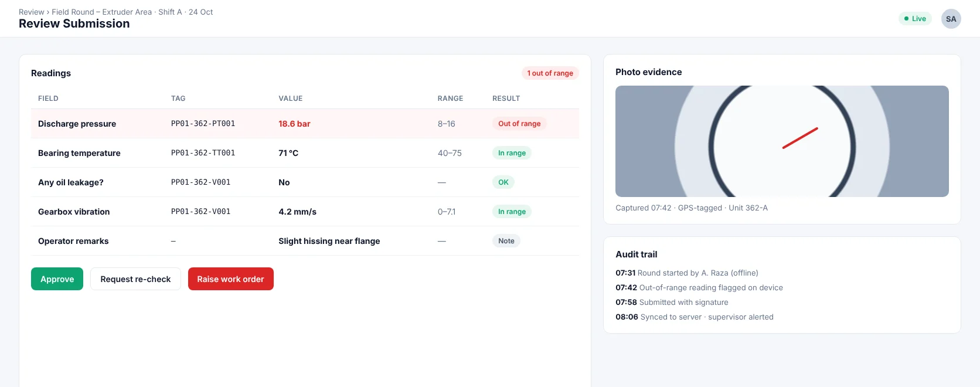Click the 8–16 range cell
Screen dimensions: 980x387
point(446,124)
